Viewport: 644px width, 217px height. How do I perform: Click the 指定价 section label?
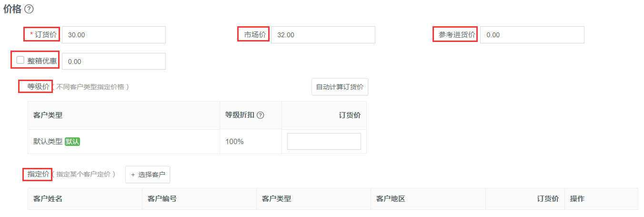pos(38,174)
